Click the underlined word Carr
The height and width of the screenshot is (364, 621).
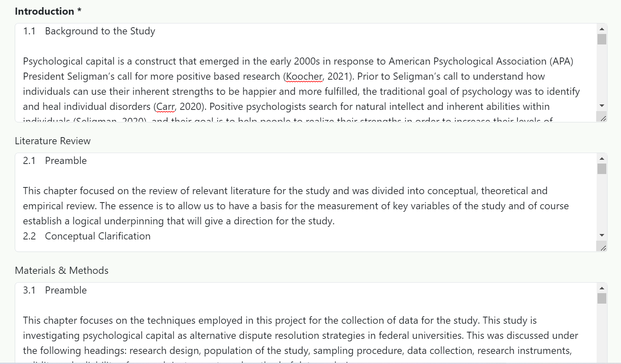click(166, 107)
